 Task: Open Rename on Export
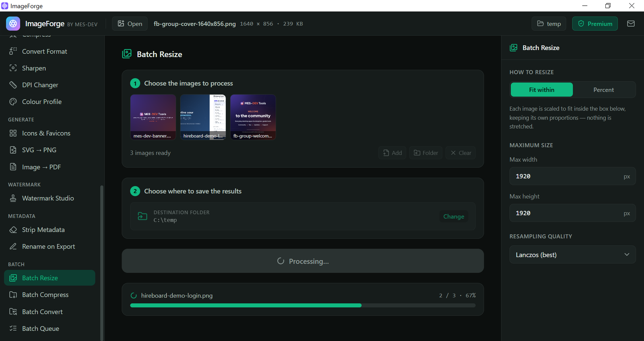pyautogui.click(x=50, y=247)
